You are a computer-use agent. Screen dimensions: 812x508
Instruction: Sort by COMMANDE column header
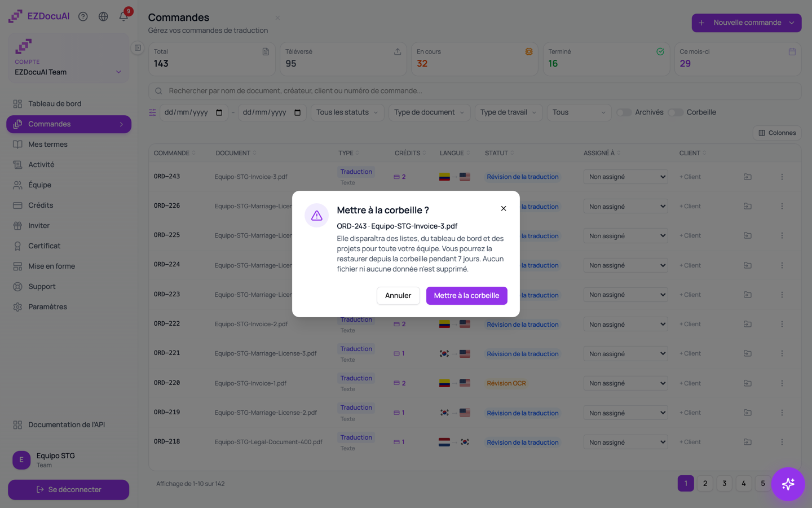175,153
